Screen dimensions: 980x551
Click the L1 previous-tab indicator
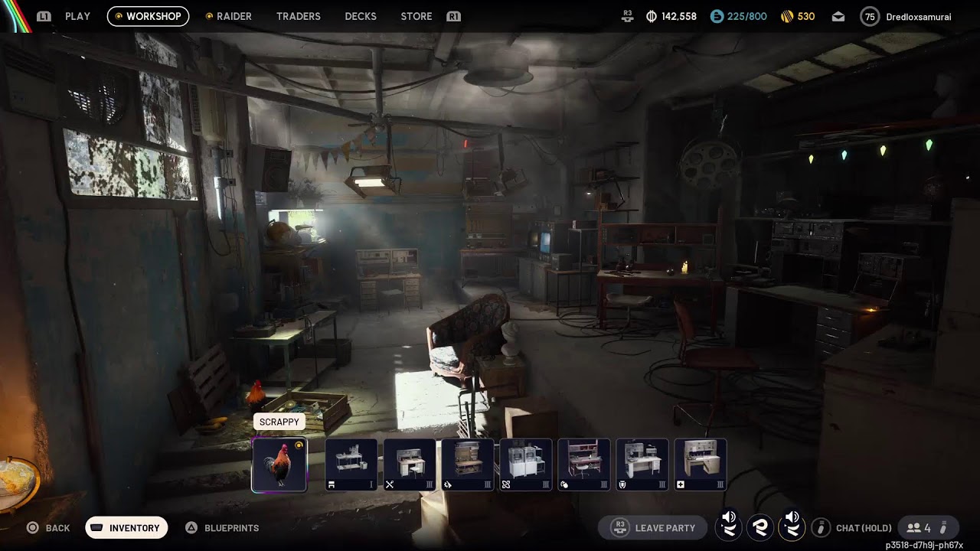[x=44, y=16]
